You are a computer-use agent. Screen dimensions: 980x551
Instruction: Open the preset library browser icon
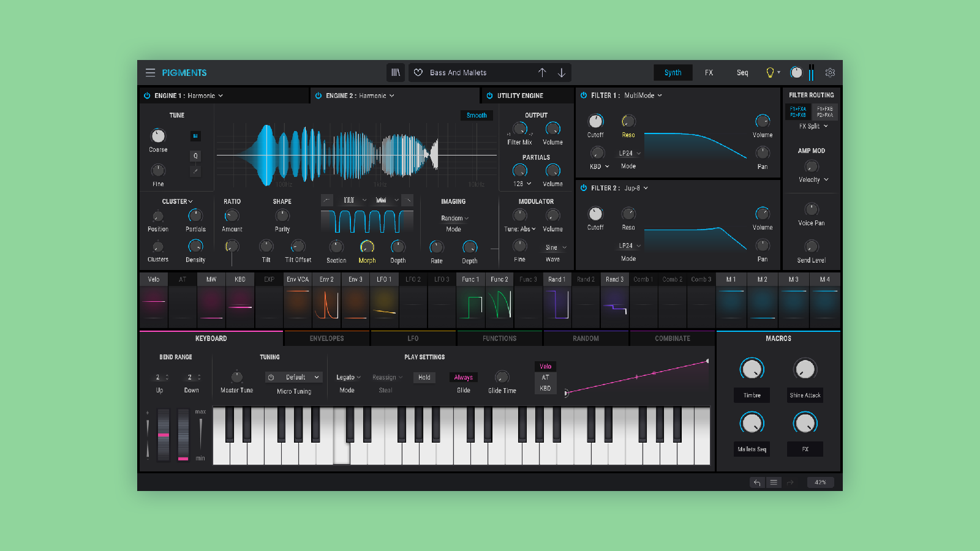(396, 72)
